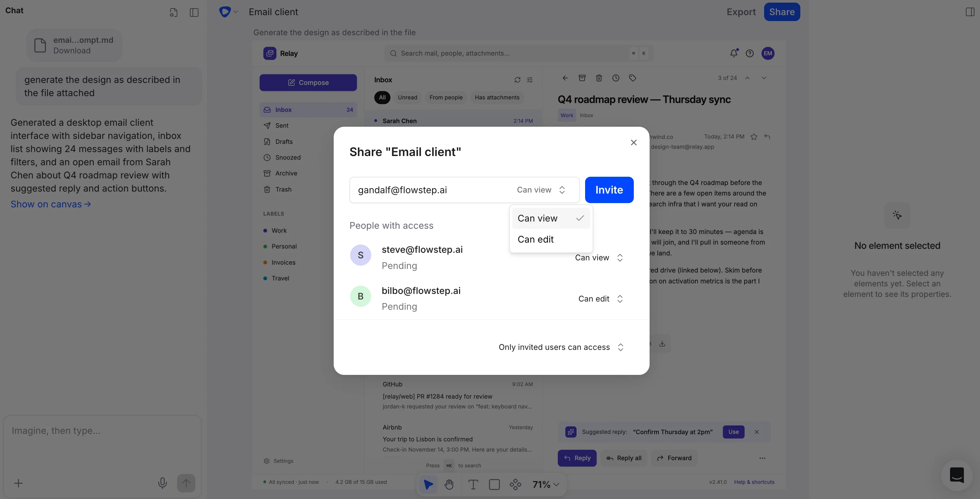980x499 pixels.
Task: Select the All filter tab
Action: click(382, 97)
